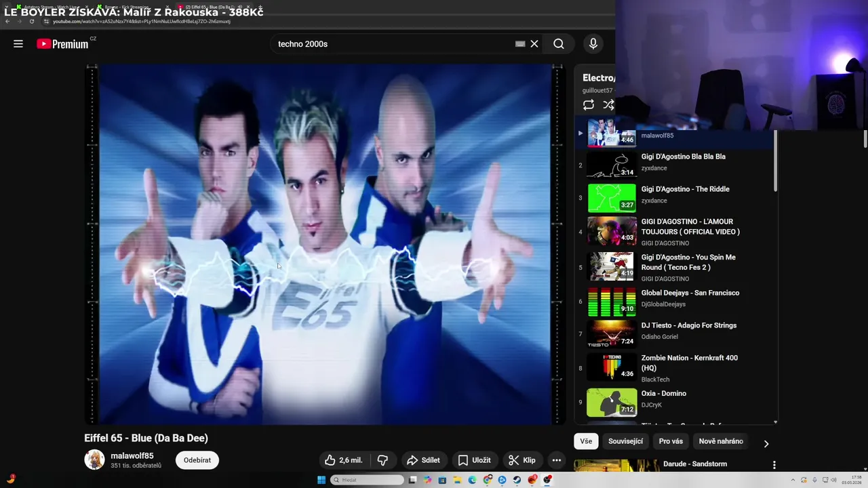Open malawolf85 channel avatar
The image size is (868, 488).
94,460
